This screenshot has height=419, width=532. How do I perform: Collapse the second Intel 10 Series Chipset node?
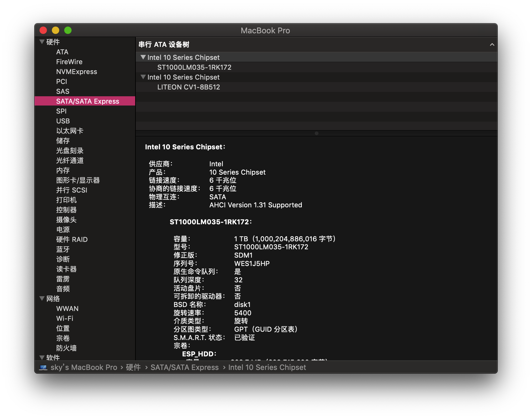[143, 77]
